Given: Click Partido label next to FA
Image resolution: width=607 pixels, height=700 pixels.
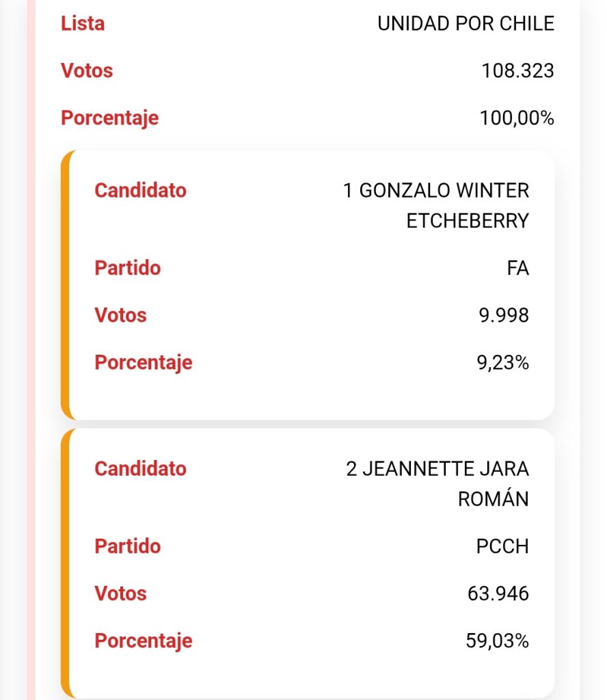Looking at the screenshot, I should click(x=128, y=269).
